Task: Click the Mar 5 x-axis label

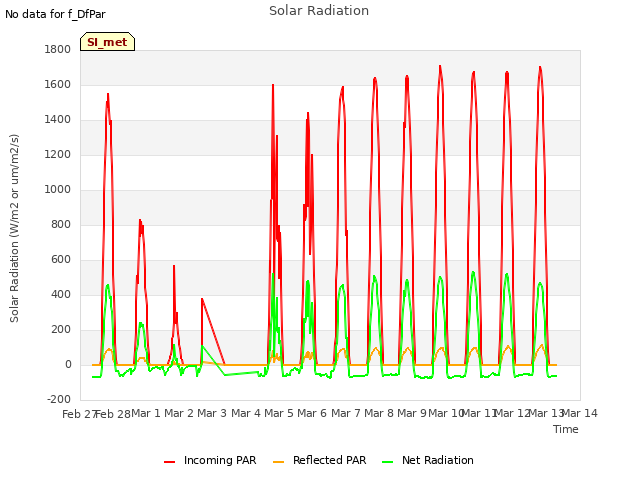Action: (x=279, y=413)
